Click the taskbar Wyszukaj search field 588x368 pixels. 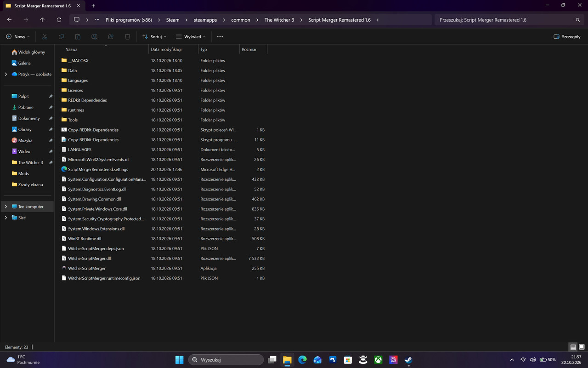226,360
